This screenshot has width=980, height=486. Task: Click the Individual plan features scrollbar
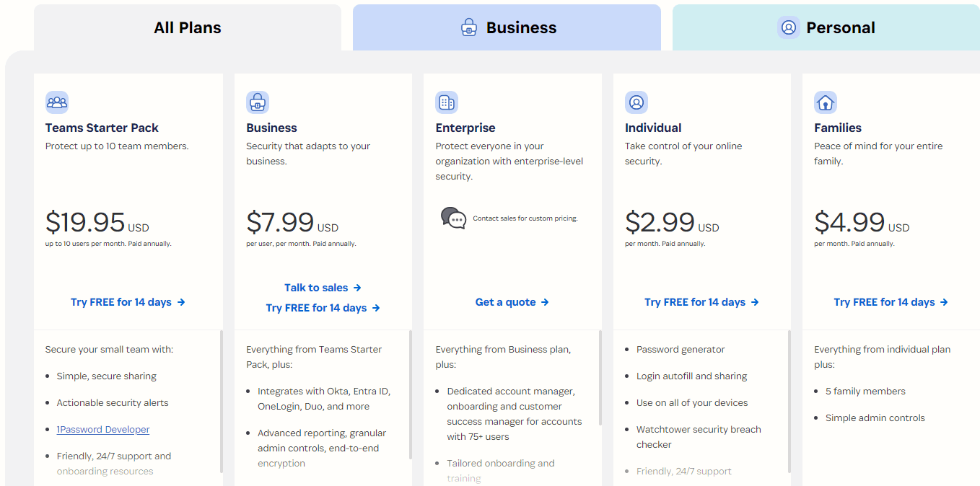click(789, 402)
